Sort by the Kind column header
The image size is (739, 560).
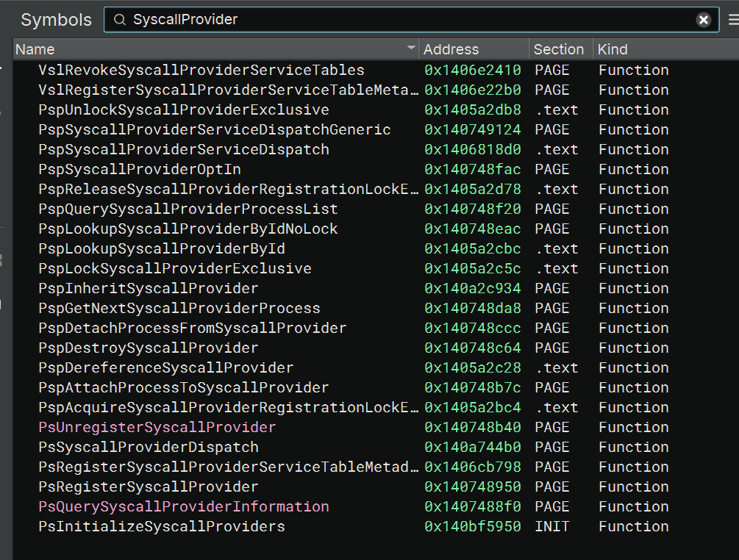(x=665, y=49)
